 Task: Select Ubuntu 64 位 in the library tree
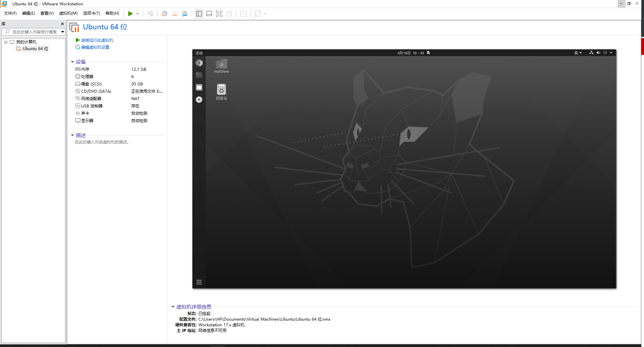[35, 49]
